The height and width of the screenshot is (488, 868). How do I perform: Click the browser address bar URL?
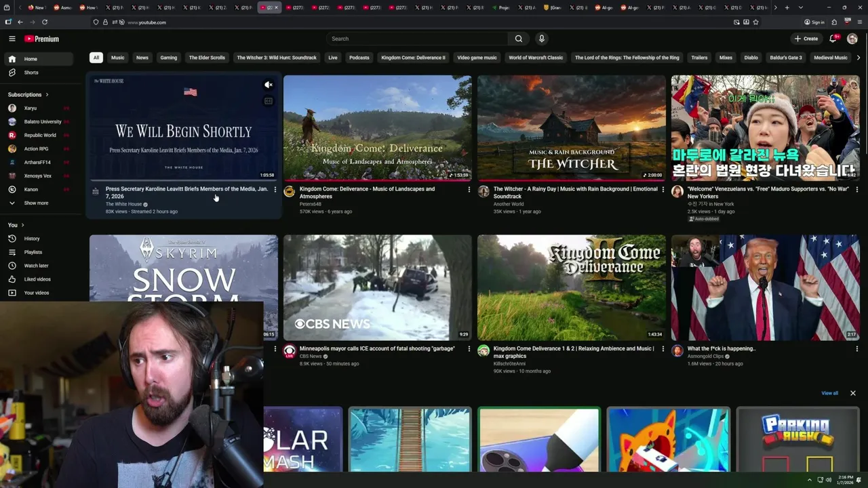pos(147,22)
